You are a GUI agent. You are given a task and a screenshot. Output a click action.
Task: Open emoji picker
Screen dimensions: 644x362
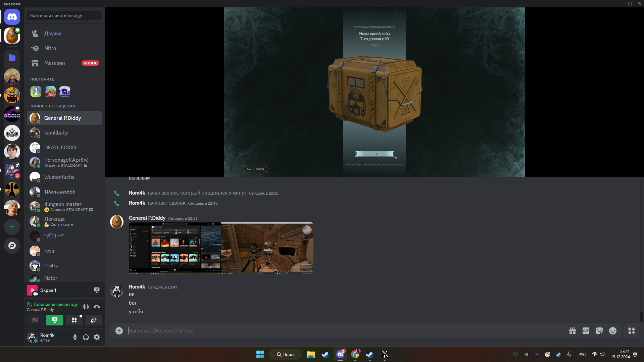pyautogui.click(x=613, y=331)
